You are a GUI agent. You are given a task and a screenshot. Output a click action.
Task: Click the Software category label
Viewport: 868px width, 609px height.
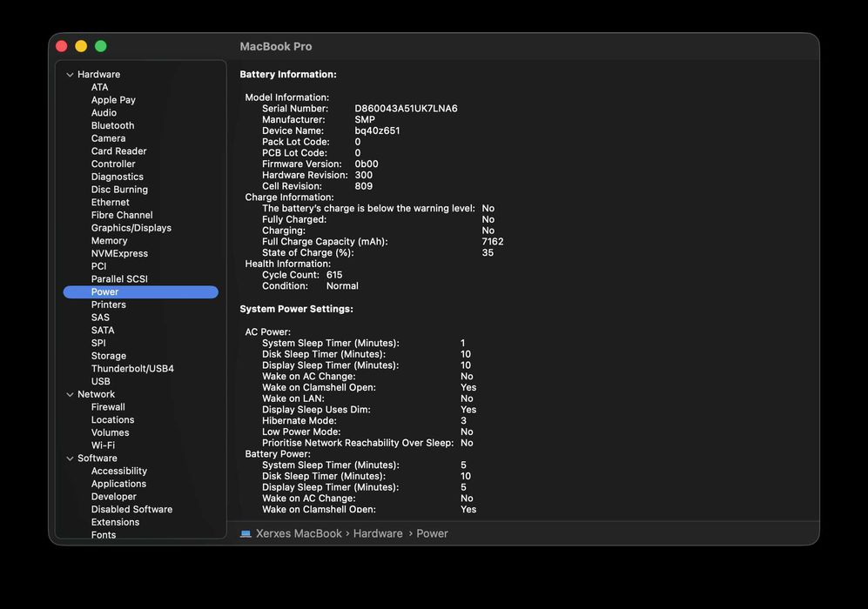(98, 458)
